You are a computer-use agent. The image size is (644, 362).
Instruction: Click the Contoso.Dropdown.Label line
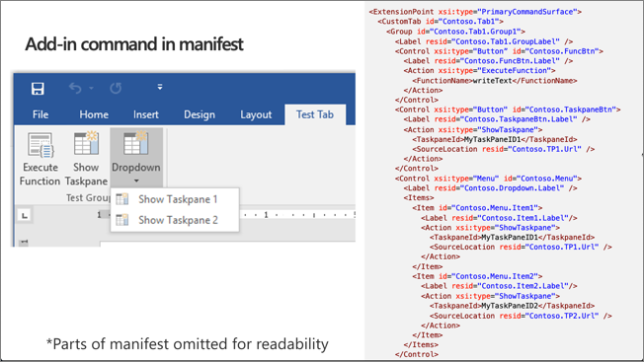pos(490,188)
